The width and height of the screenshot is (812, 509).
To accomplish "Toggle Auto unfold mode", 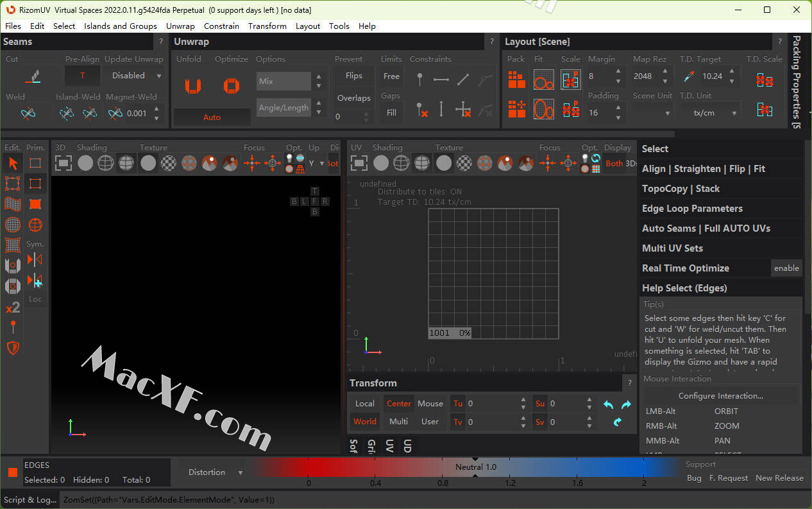I will click(212, 117).
